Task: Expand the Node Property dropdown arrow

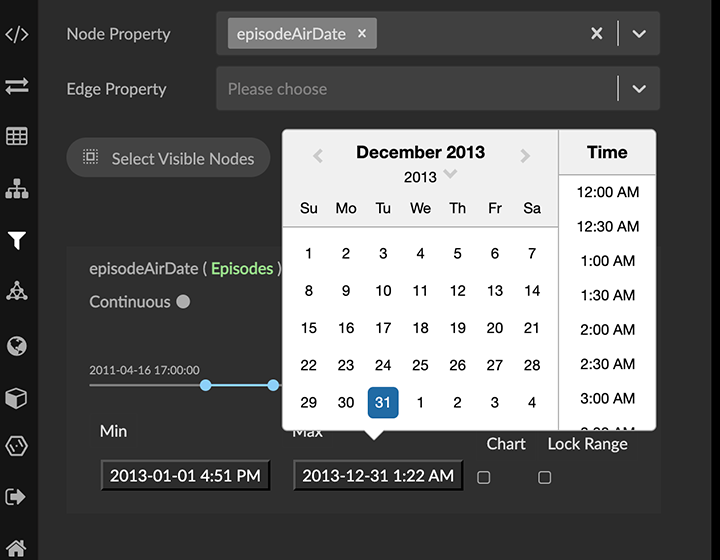Action: [639, 34]
